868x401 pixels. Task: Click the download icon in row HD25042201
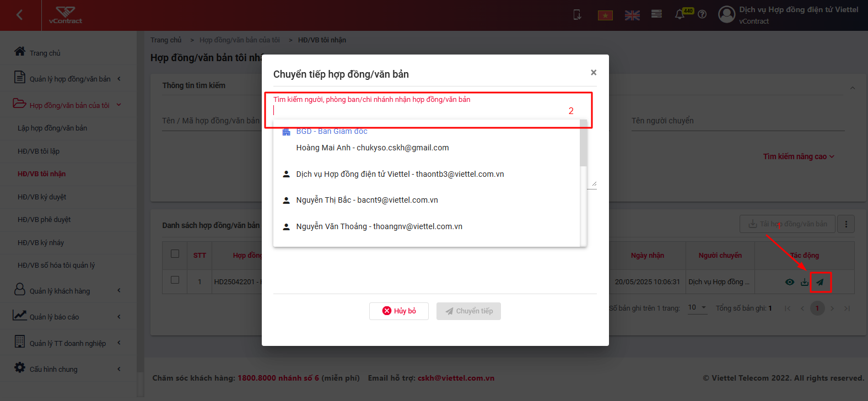[x=805, y=282]
